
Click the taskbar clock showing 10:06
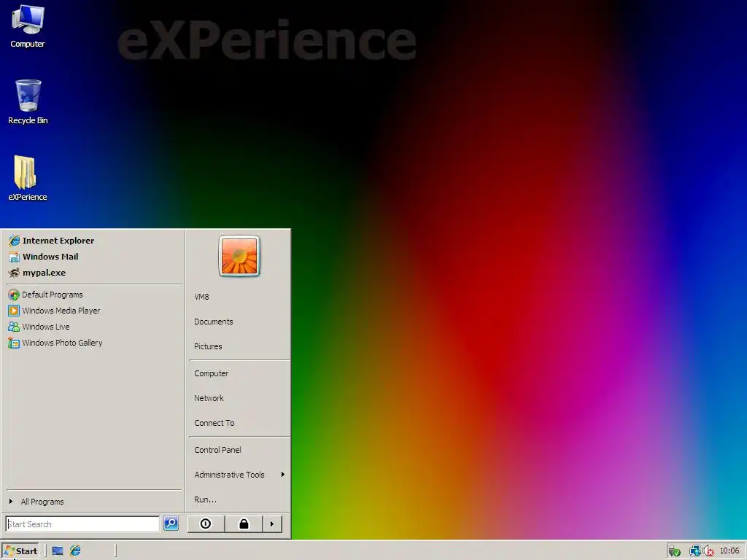pos(729,551)
